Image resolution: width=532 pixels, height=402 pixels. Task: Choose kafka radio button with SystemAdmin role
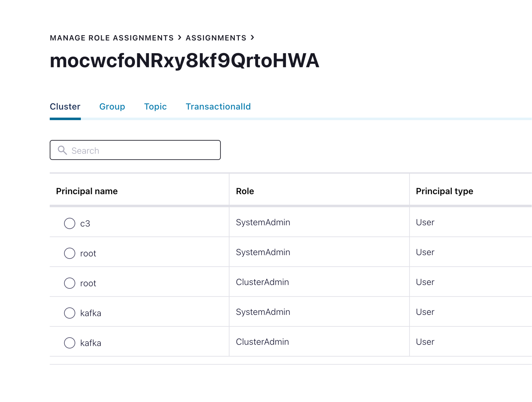coord(70,313)
